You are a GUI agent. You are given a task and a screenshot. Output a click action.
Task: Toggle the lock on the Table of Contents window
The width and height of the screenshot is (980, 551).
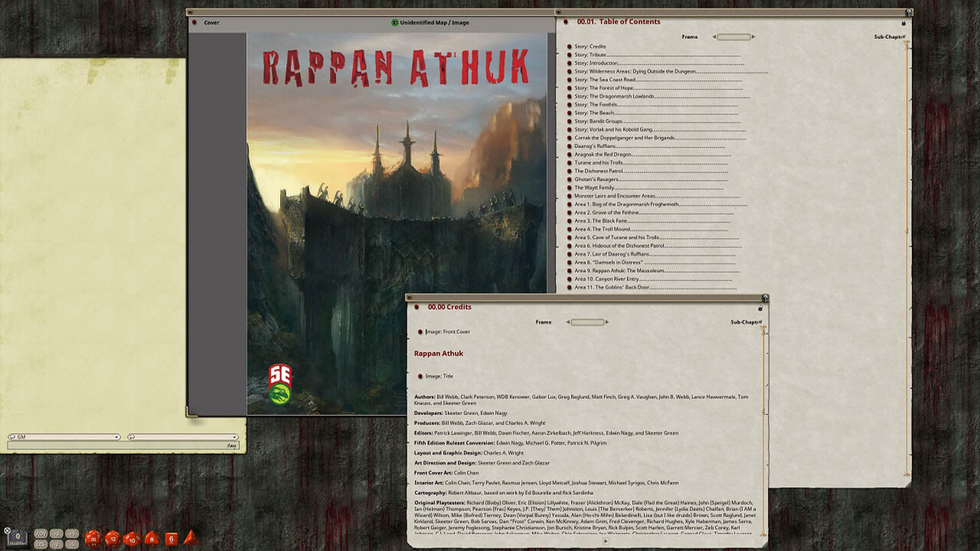(x=903, y=22)
